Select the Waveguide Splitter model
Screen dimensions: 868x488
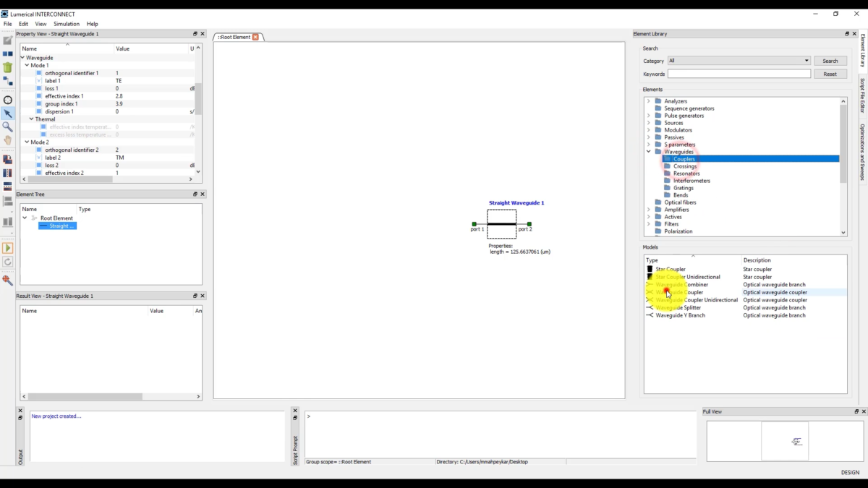point(678,308)
